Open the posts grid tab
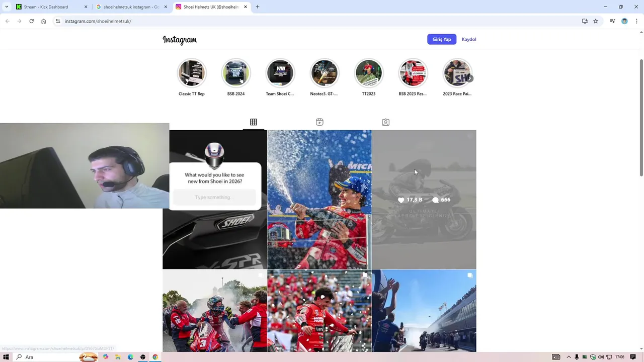This screenshot has width=644, height=362. [x=254, y=122]
